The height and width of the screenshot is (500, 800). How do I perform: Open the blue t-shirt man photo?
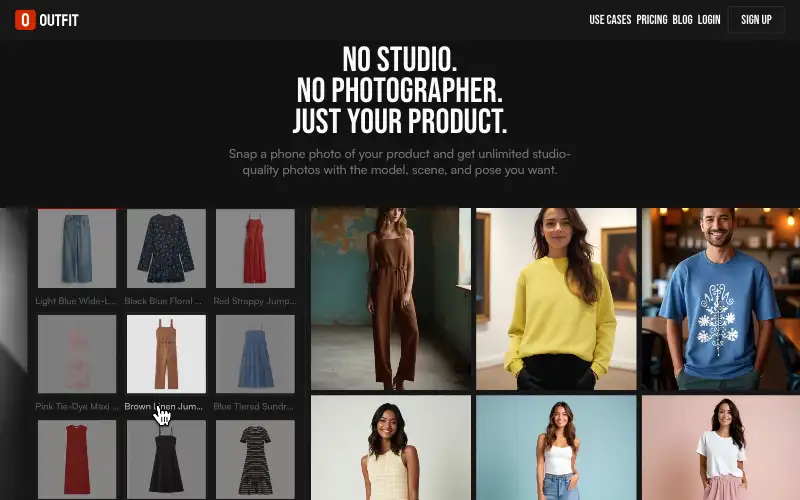coord(721,299)
